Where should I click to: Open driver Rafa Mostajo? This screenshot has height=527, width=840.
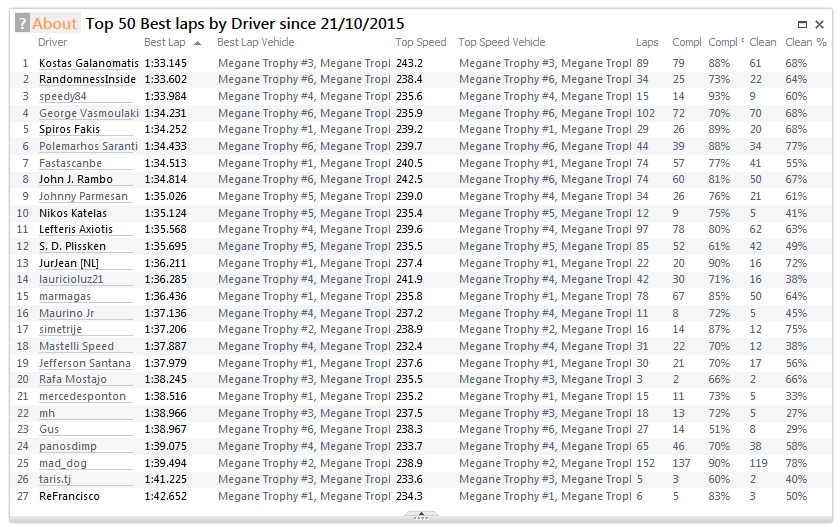[x=72, y=380]
